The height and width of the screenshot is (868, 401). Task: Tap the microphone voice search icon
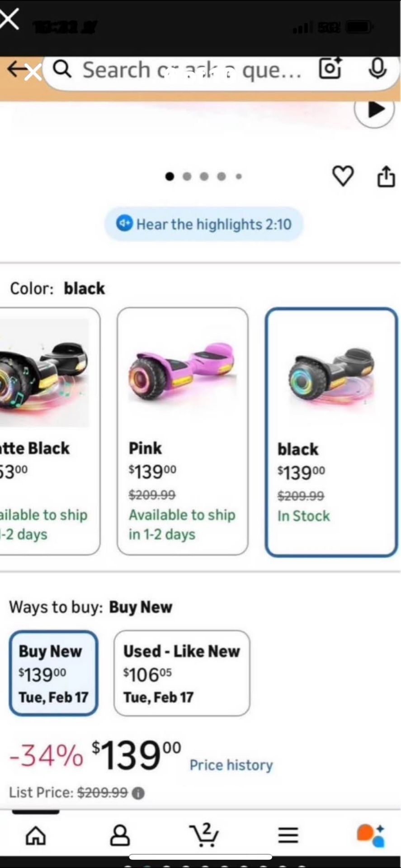(x=377, y=69)
